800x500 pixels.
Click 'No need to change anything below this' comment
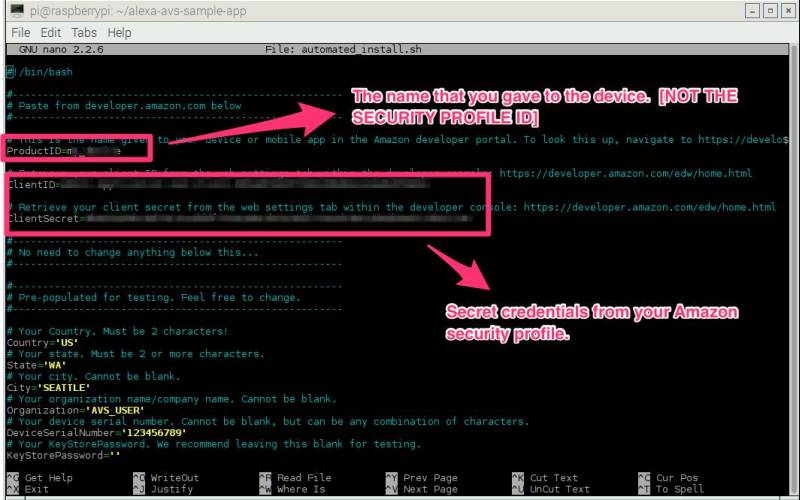pos(133,252)
